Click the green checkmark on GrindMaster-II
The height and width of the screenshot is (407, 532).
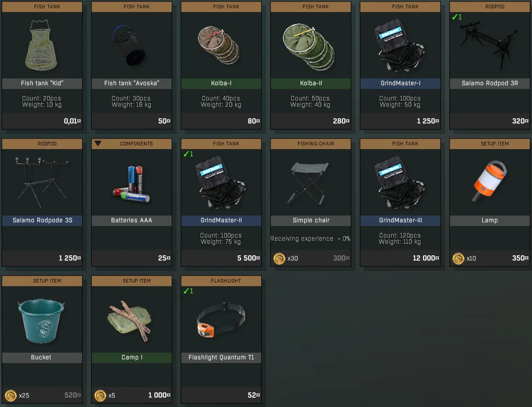(x=189, y=154)
